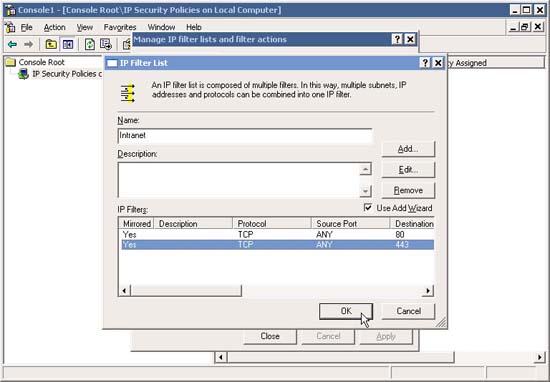Viewport: 550px width, 382px height.
Task: Select the filter row with destination port 80
Action: (x=277, y=235)
